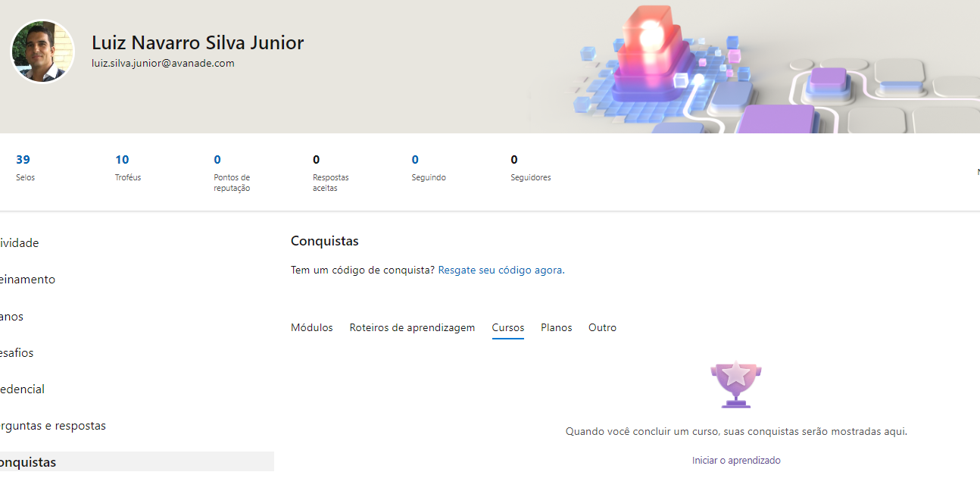Click the profile avatar photo
Image resolution: width=980 pixels, height=494 pixels.
click(x=42, y=51)
